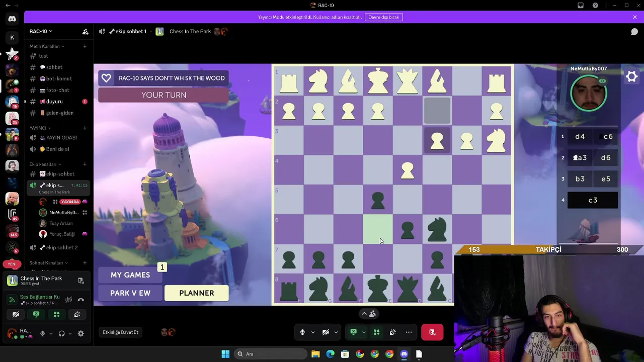Click heart icon beside RAC-10 banner

pyautogui.click(x=106, y=78)
